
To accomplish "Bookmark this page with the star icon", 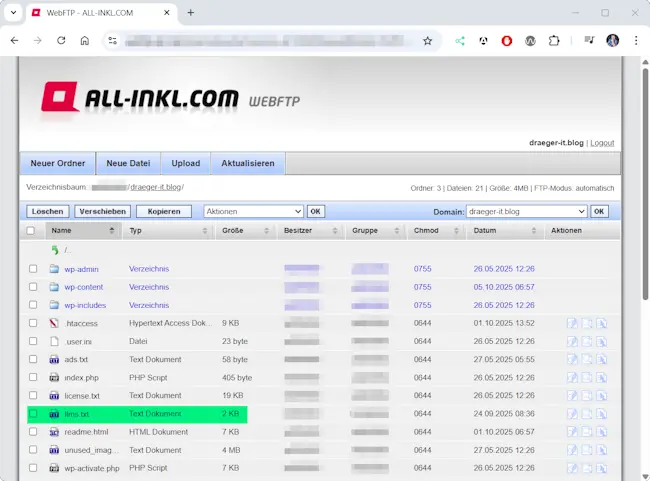I will coord(427,41).
